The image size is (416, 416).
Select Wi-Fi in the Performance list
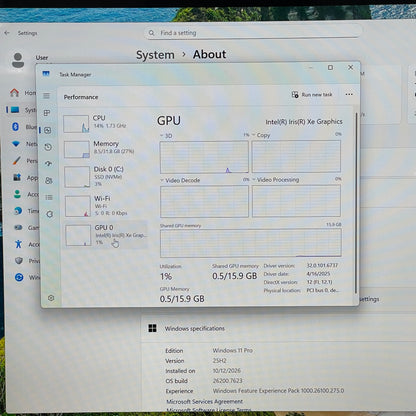click(105, 206)
